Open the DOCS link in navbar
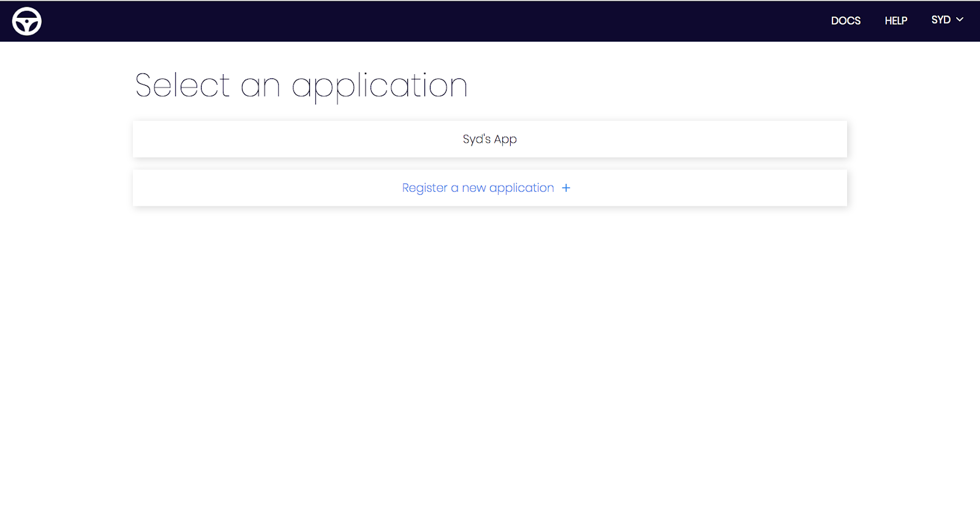980x530 pixels. (x=845, y=21)
